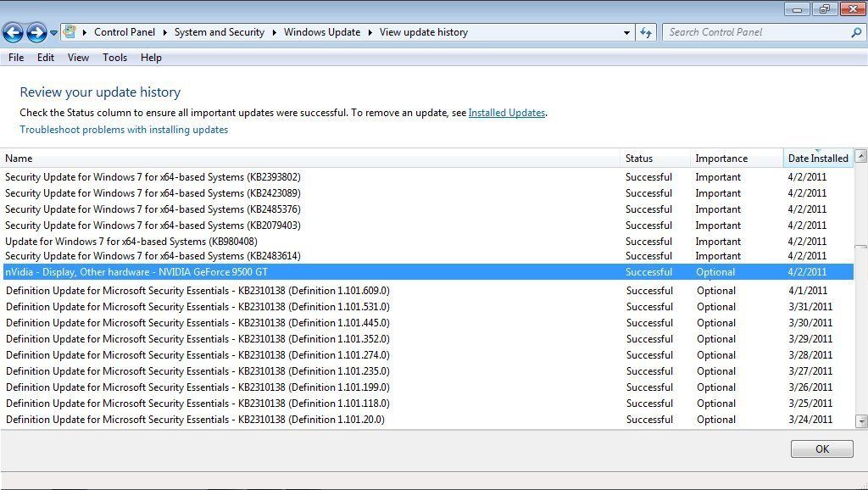Sort by the Name column header
868x490 pixels.
(x=310, y=159)
